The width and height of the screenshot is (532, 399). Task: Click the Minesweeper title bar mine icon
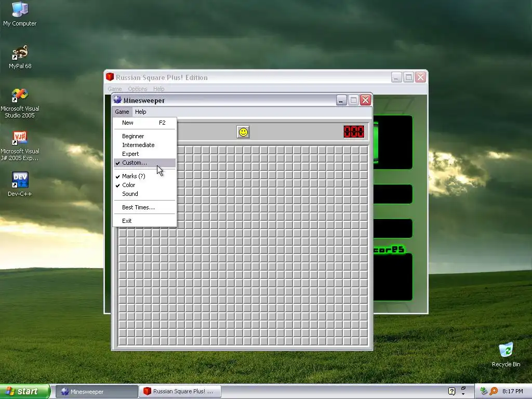(117, 100)
